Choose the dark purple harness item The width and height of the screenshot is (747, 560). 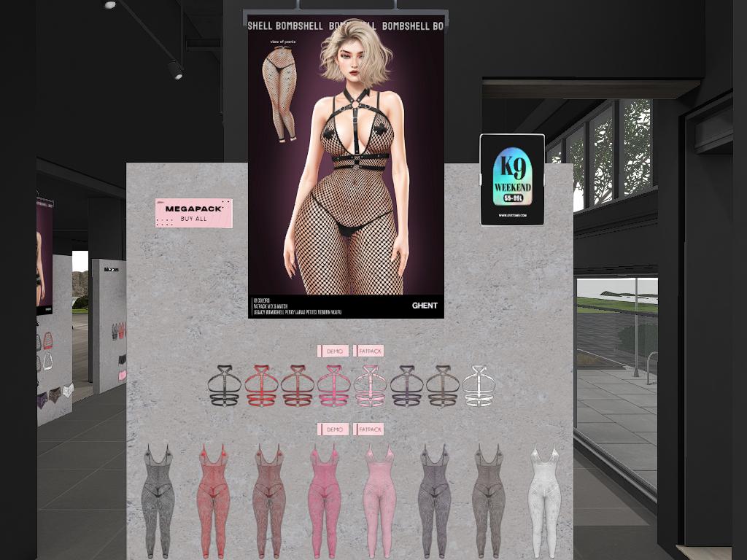[406, 386]
